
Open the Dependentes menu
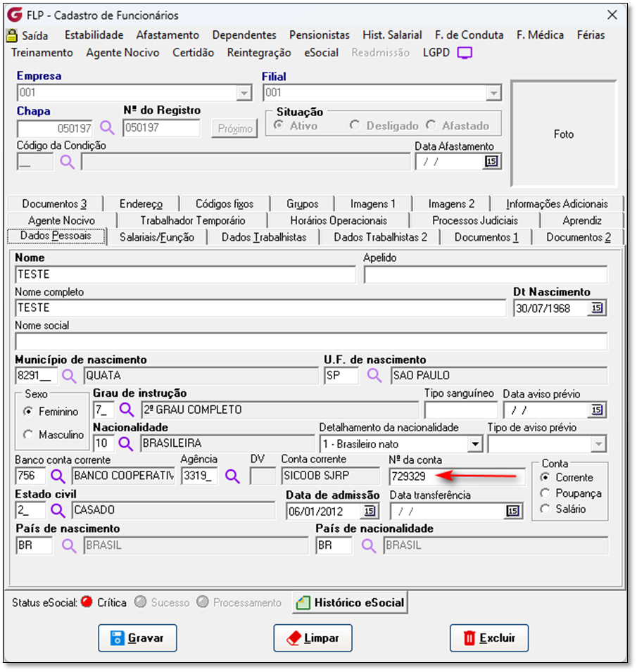click(244, 35)
